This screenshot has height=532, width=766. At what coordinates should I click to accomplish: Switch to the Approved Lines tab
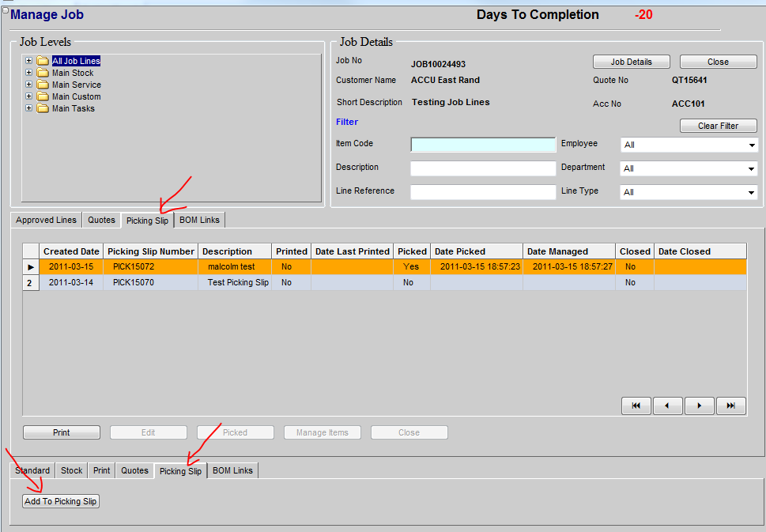(46, 220)
